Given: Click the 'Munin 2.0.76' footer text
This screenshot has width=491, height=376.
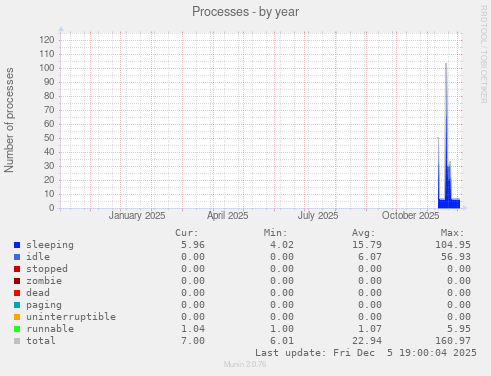Looking at the screenshot, I should point(245,364).
